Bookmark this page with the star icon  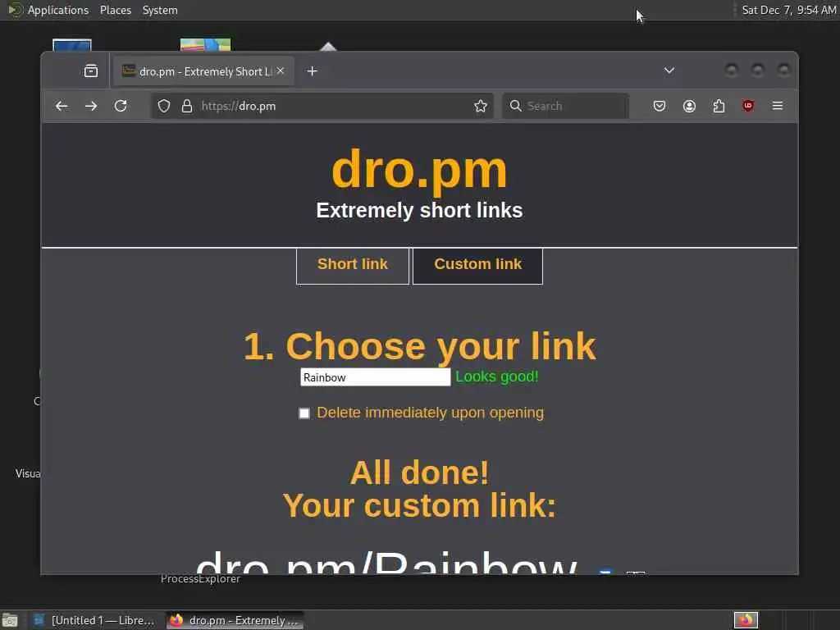pos(481,106)
